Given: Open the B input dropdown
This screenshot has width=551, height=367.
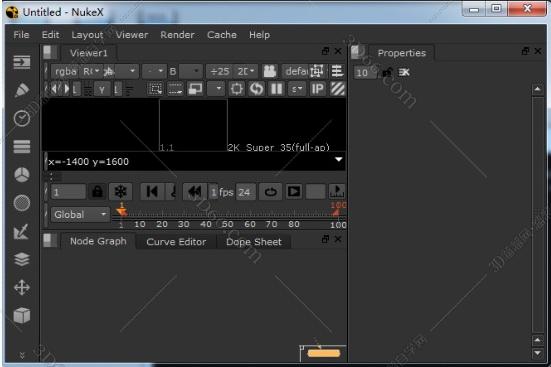Looking at the screenshot, I should click(191, 71).
